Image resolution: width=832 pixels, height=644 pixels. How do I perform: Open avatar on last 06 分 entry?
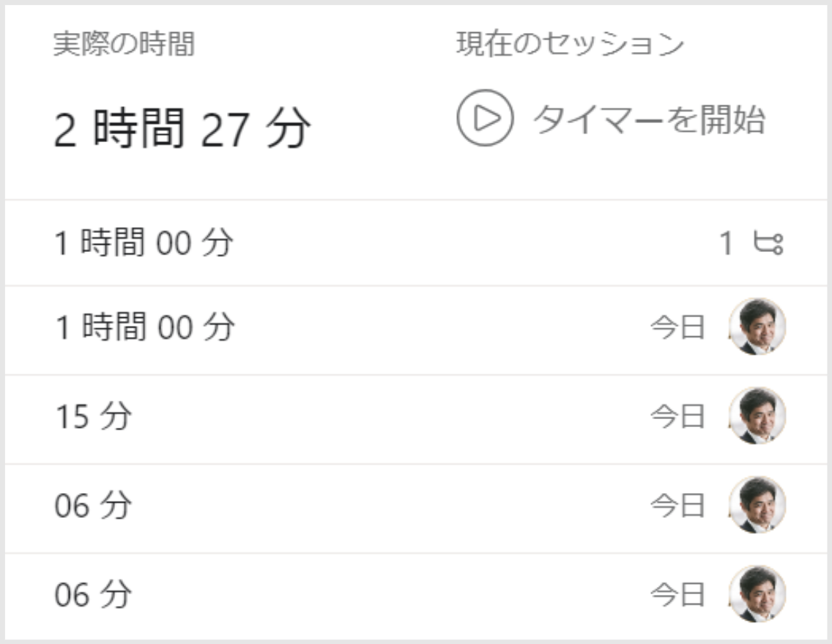(757, 594)
